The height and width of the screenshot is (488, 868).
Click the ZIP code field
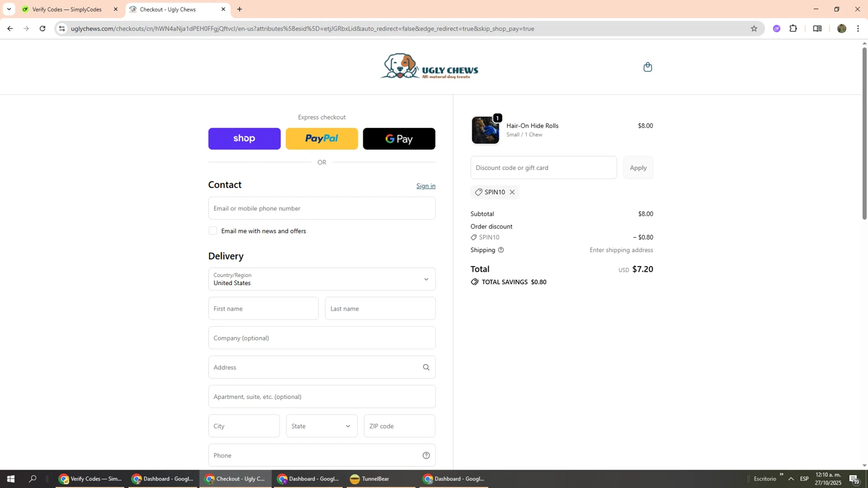click(399, 426)
